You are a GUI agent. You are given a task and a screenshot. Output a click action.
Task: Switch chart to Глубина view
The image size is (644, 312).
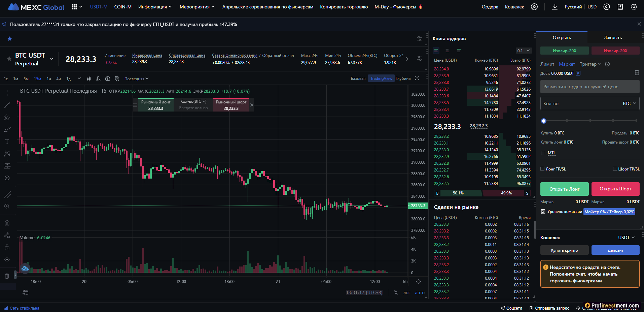tap(403, 79)
